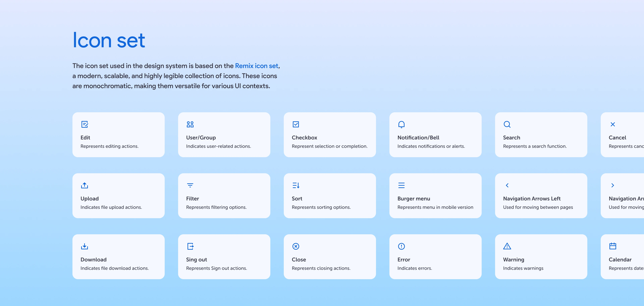Click the Checkbox icon in its card
The width and height of the screenshot is (644, 306).
pos(296,124)
